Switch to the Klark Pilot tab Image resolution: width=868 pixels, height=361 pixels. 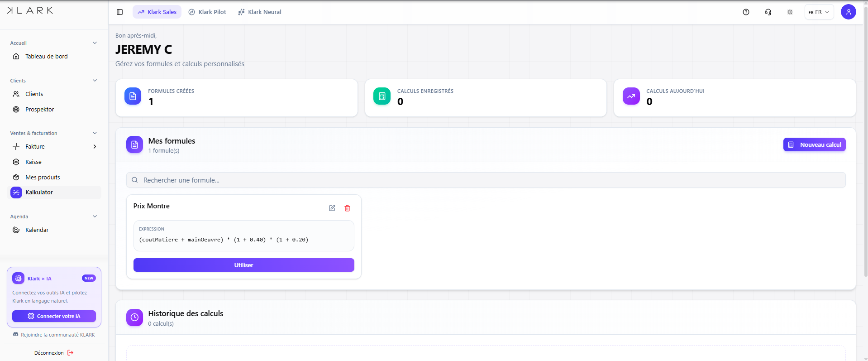207,12
